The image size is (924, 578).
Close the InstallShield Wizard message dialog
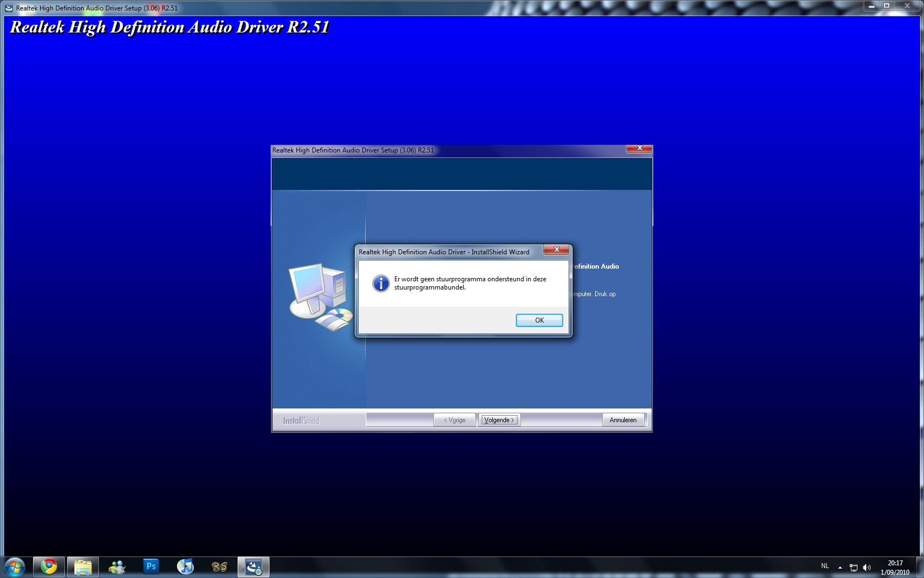[556, 250]
